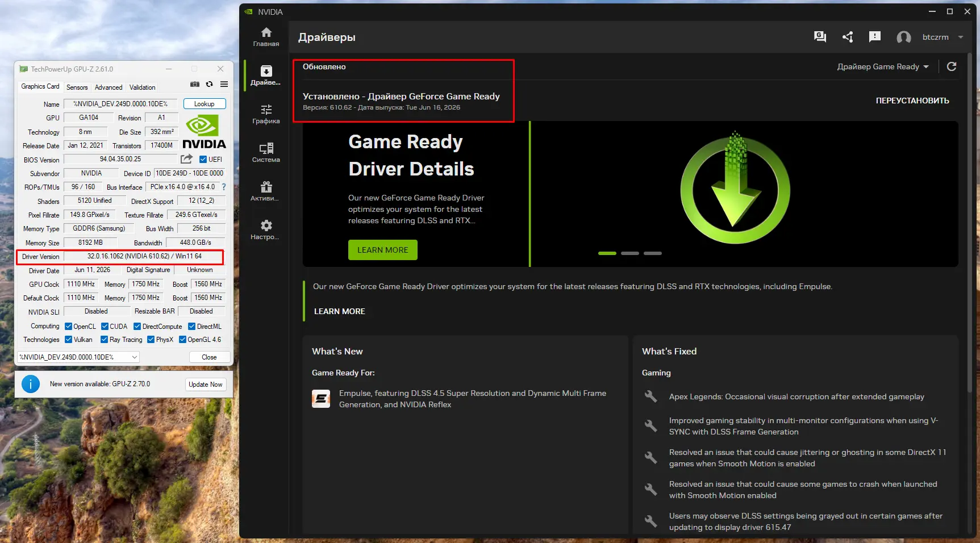The height and width of the screenshot is (543, 980).
Task: Click the Close button in GPU-Z
Action: click(x=209, y=357)
